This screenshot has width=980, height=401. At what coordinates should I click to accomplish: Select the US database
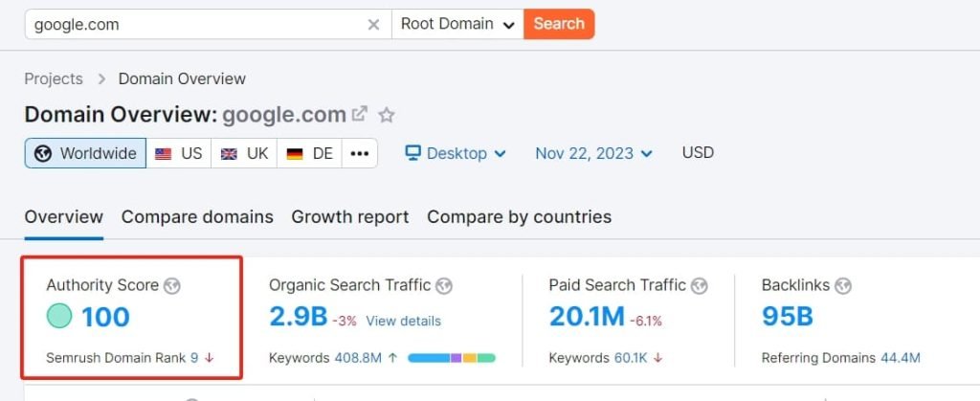click(179, 154)
